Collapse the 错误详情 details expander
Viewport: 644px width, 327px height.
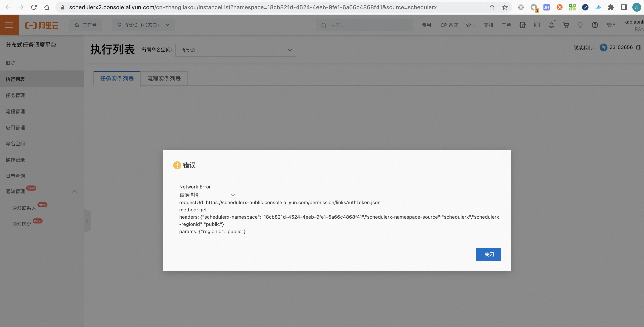pyautogui.click(x=233, y=195)
